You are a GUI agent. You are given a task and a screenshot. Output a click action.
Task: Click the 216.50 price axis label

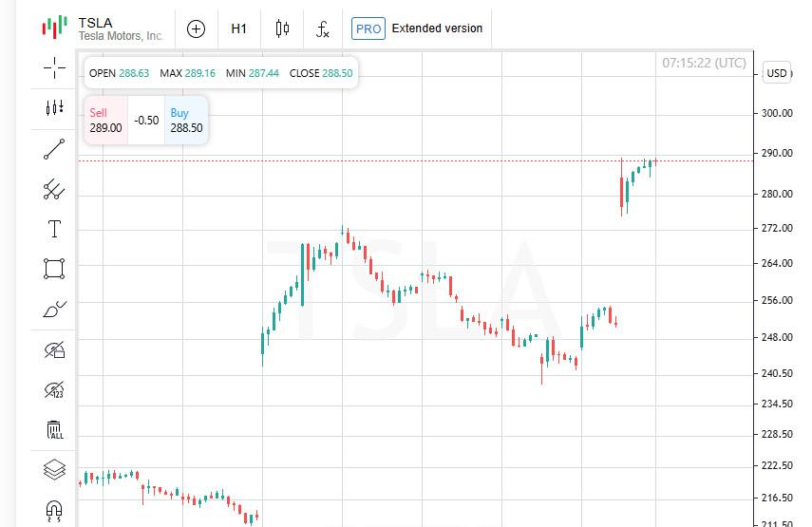pyautogui.click(x=777, y=498)
